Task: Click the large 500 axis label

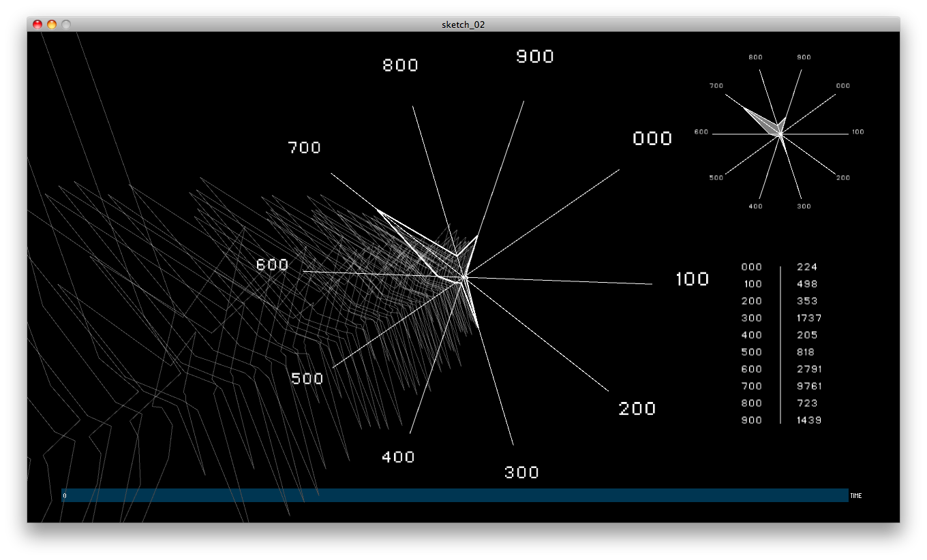Action: (307, 379)
